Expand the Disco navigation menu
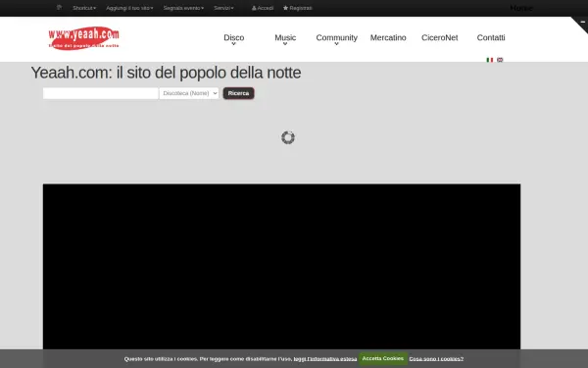The height and width of the screenshot is (368, 588). coord(234,38)
